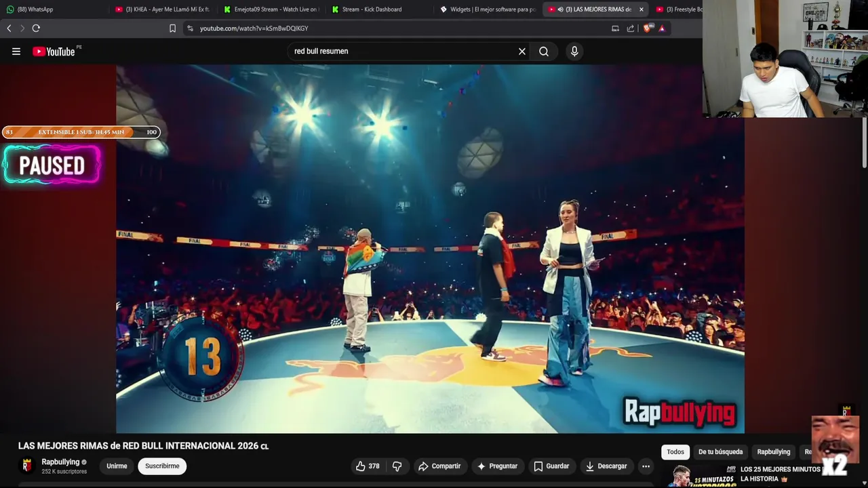868x488 pixels.
Task: Open site information icon in address bar
Action: coord(190,28)
